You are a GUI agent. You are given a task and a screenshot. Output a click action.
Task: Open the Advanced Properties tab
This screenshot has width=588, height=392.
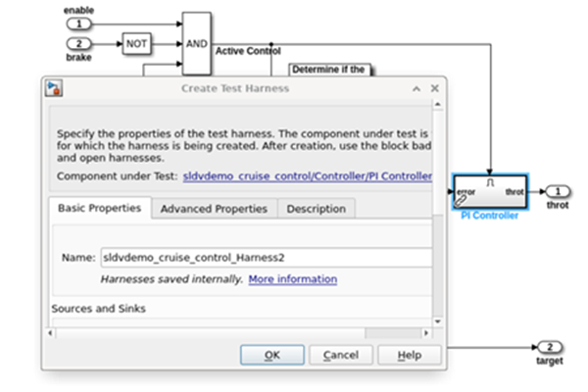click(x=214, y=209)
